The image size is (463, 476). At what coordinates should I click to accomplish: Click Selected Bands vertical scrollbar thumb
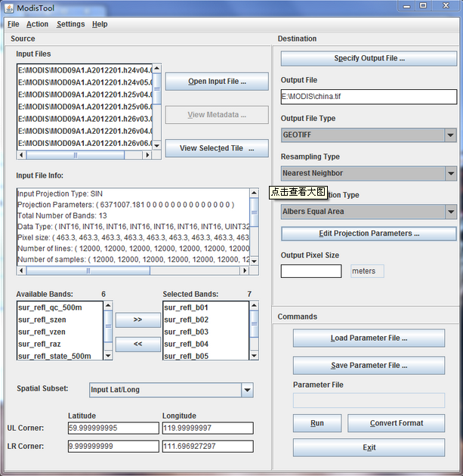tap(254, 323)
